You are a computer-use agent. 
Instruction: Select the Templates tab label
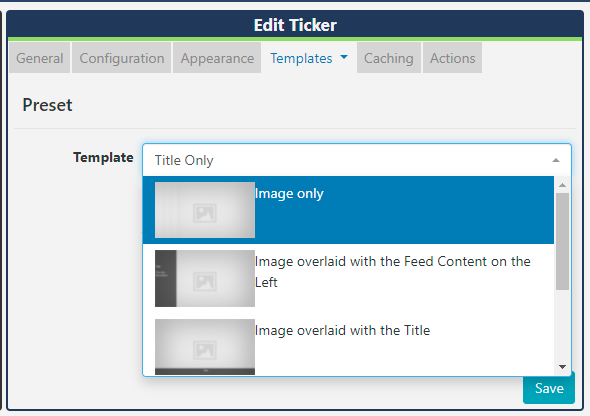coord(301,58)
